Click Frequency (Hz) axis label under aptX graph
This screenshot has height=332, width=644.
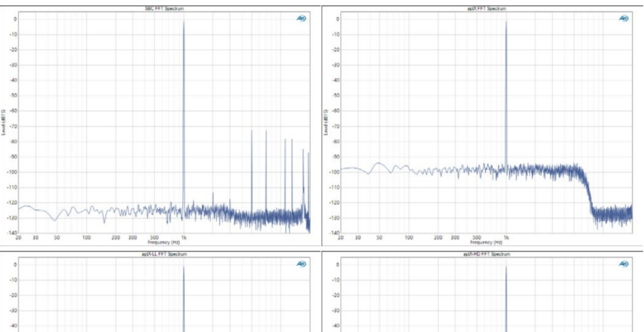point(486,242)
